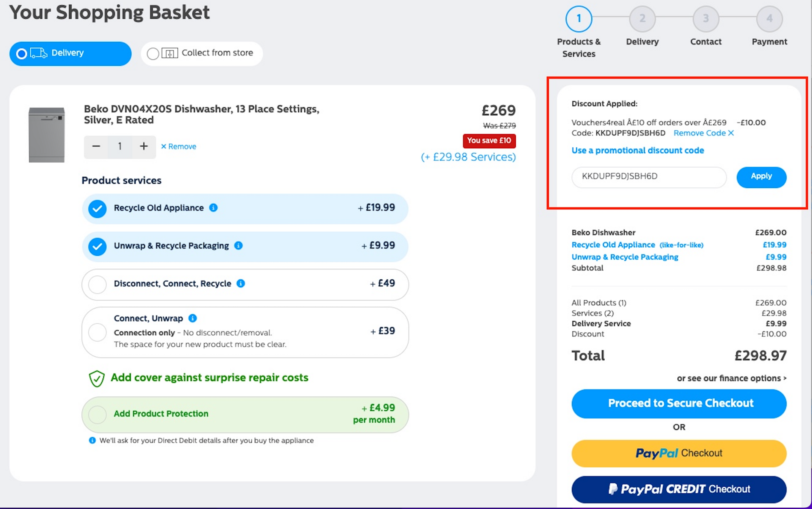Open see our finance options link

click(x=732, y=378)
